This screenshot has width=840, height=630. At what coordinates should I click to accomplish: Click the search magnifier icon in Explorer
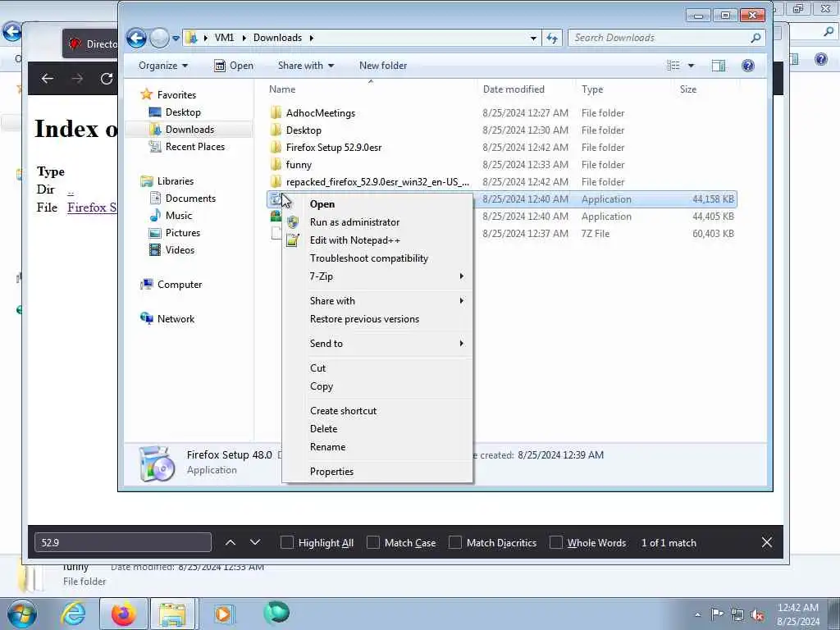756,38
